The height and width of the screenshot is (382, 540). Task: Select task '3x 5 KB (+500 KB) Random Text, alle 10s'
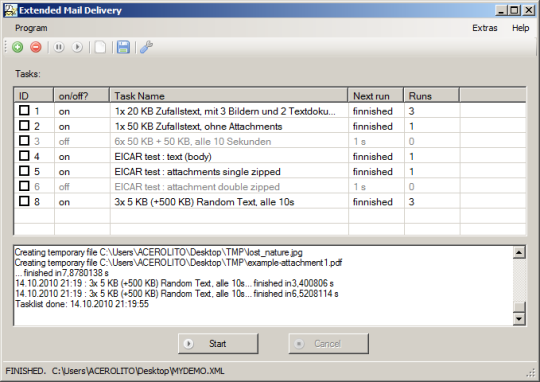coord(204,202)
